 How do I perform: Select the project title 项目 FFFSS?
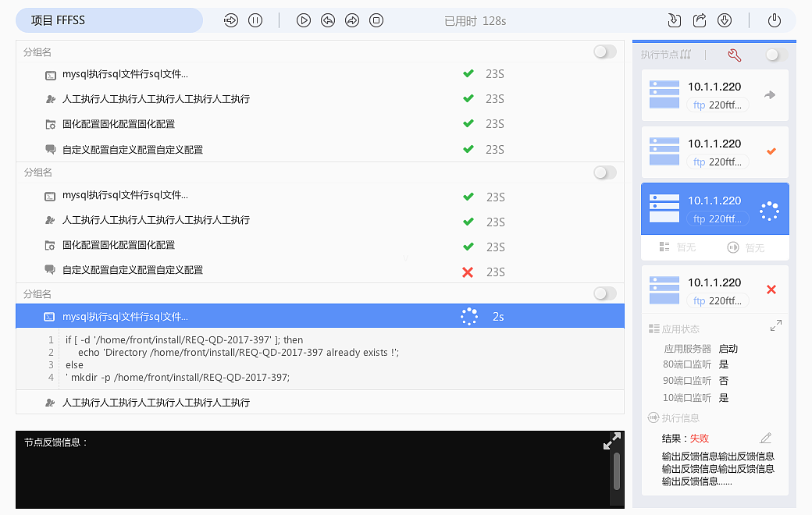pyautogui.click(x=58, y=20)
